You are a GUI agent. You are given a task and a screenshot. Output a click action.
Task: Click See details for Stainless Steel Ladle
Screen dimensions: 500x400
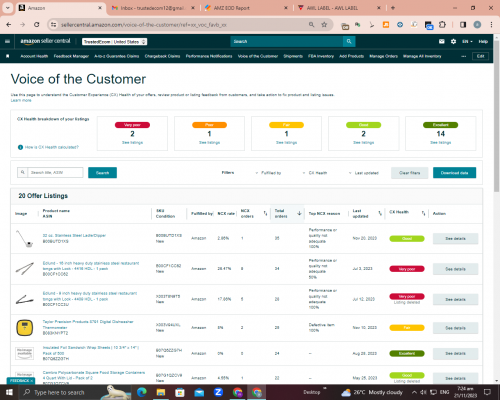coord(455,239)
